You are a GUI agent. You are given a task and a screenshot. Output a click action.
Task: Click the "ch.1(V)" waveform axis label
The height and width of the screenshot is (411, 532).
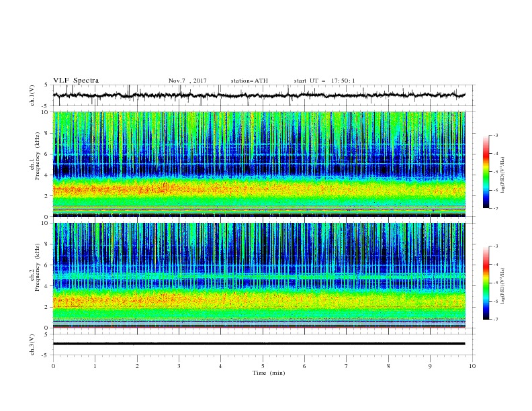point(32,95)
